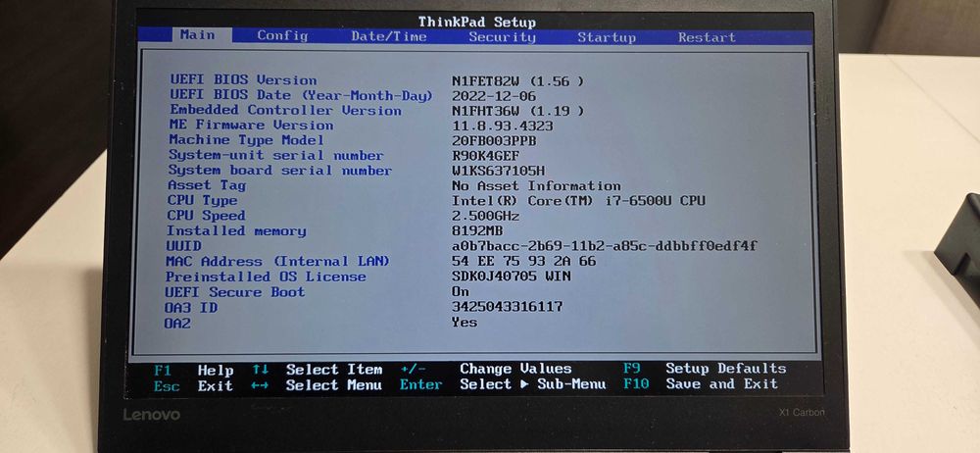Select the 8192MB memory value
The image size is (980, 453).
point(477,231)
